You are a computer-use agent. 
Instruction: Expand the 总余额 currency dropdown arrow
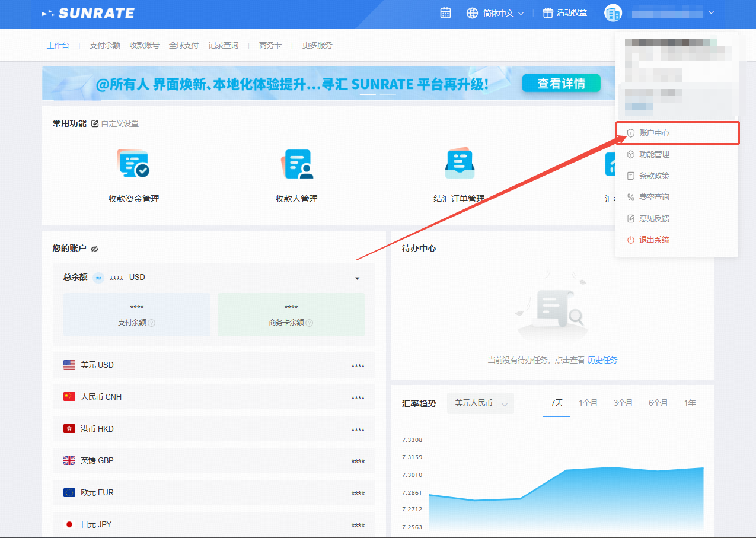click(x=357, y=278)
